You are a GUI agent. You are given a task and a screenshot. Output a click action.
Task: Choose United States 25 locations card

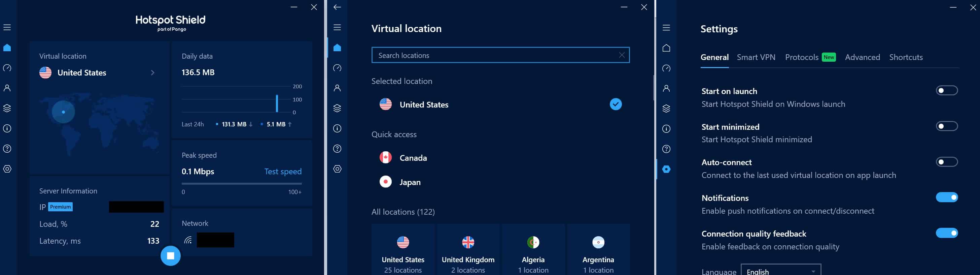point(403,250)
